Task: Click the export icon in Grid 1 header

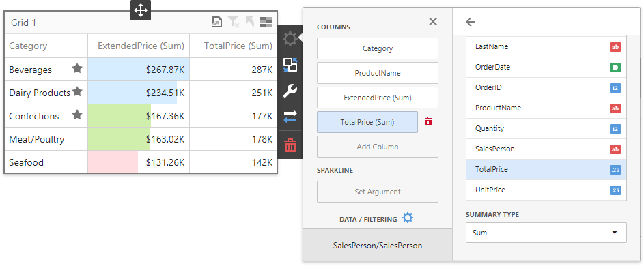Action: [217, 22]
